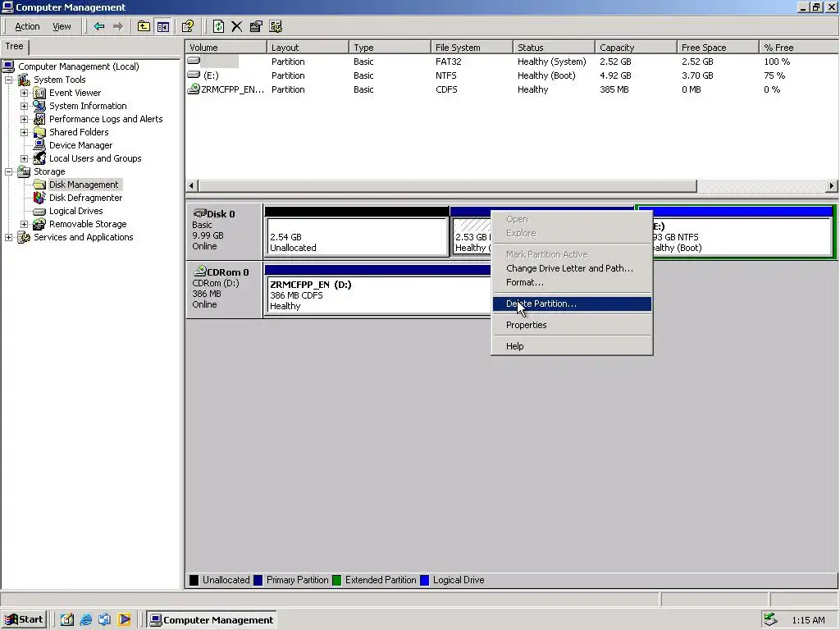Viewport: 840px width, 630px height.
Task: Click the volume list horizontal scrollbar thumb
Action: coord(447,186)
